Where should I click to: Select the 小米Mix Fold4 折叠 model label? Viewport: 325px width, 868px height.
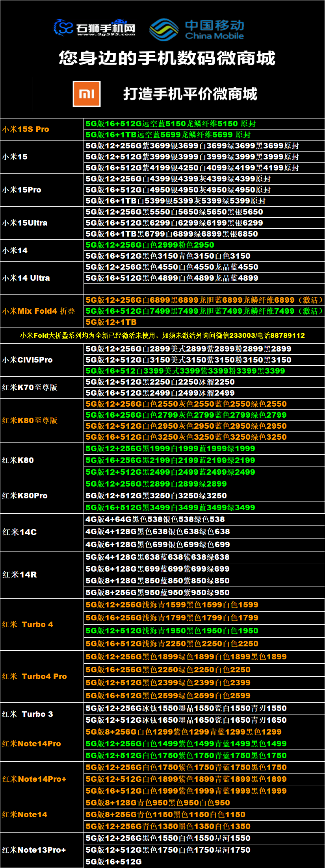click(38, 311)
